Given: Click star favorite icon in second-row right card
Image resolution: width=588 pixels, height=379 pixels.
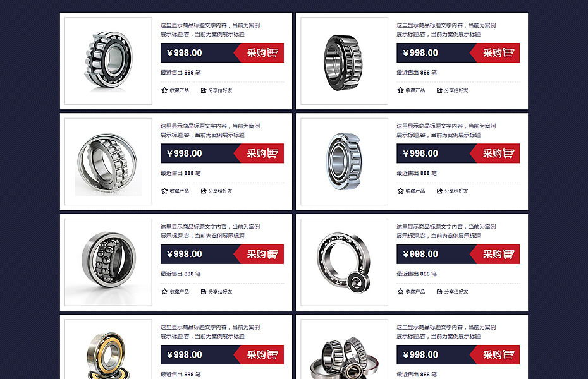Looking at the screenshot, I should click(400, 191).
